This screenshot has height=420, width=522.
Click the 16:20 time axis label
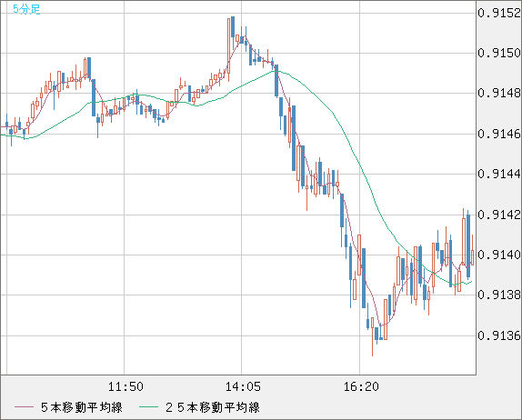point(361,386)
